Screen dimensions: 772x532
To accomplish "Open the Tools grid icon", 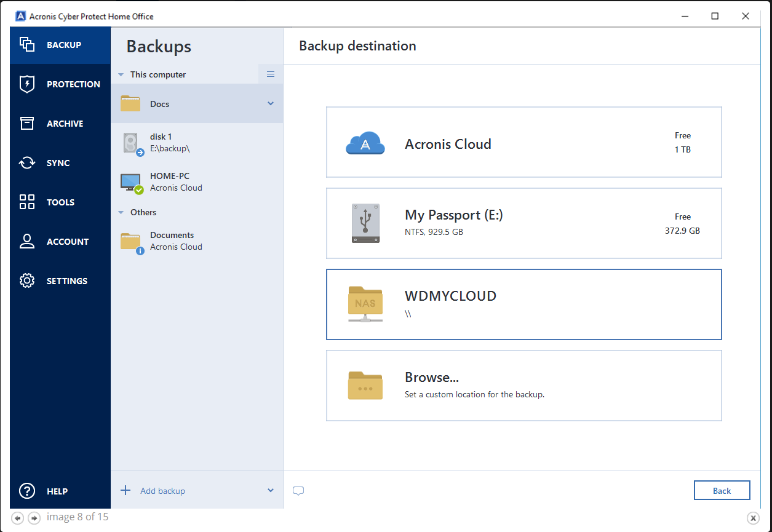I will coord(27,202).
